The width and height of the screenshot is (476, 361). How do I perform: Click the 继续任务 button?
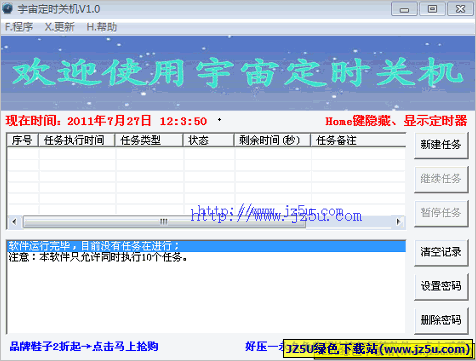441,179
